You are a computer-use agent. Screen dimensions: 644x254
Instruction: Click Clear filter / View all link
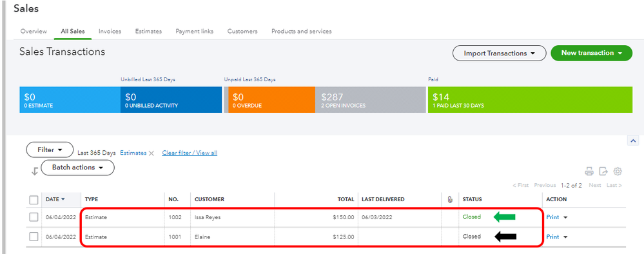pos(190,153)
